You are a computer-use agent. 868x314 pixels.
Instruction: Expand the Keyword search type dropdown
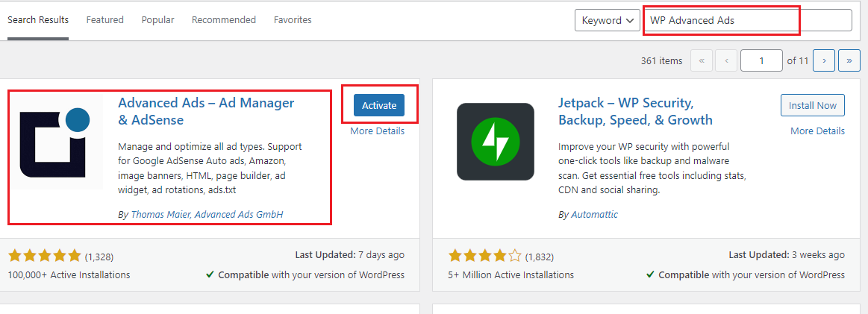tap(608, 20)
